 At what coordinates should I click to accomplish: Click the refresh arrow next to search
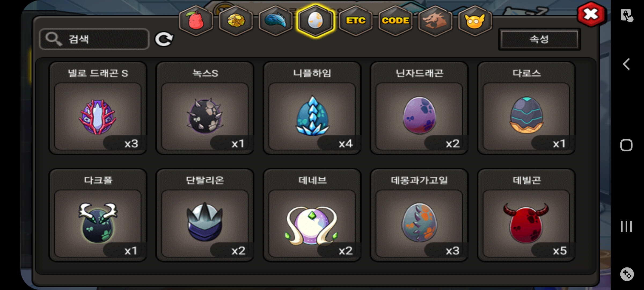point(164,39)
